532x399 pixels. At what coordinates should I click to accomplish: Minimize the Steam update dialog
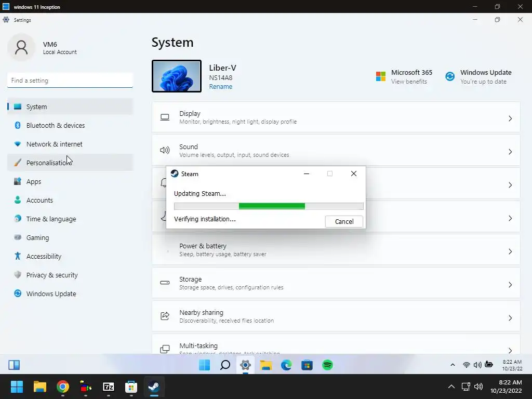click(x=307, y=174)
